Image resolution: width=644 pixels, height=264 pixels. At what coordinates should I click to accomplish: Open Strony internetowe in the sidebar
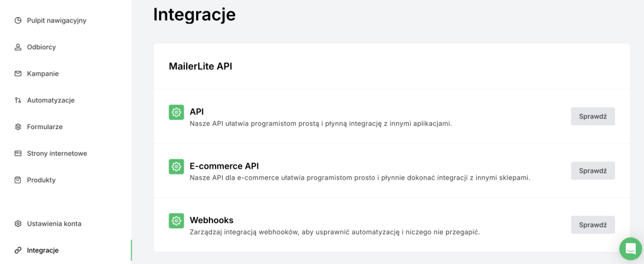(x=57, y=153)
